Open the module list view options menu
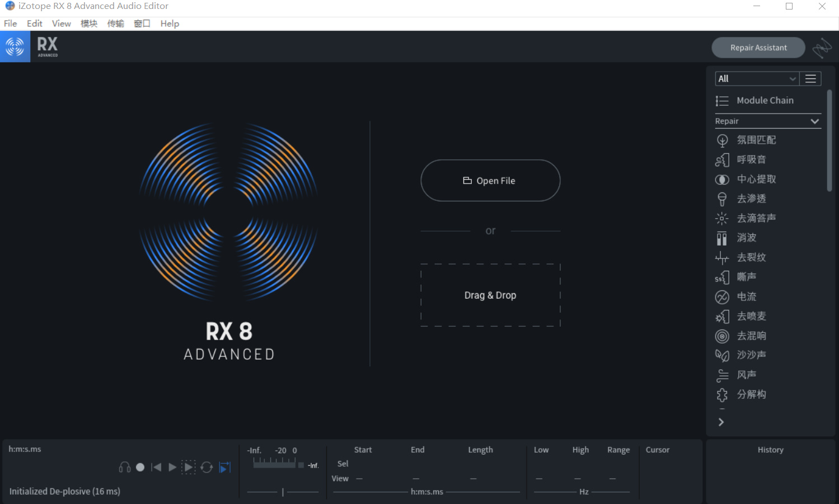839x504 pixels. click(x=810, y=79)
